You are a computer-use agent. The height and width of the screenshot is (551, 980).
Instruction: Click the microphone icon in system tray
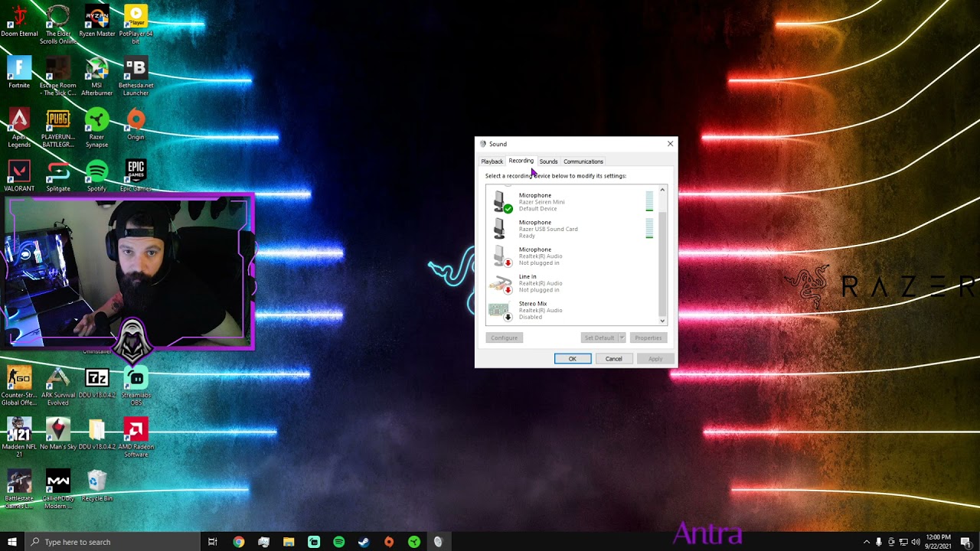pos(879,542)
